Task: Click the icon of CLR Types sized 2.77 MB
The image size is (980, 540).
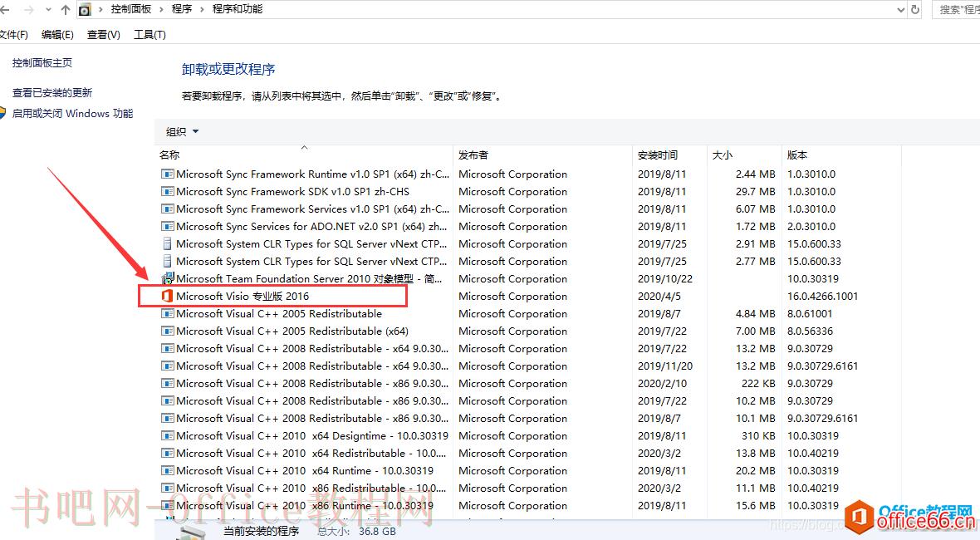Action: tap(167, 261)
